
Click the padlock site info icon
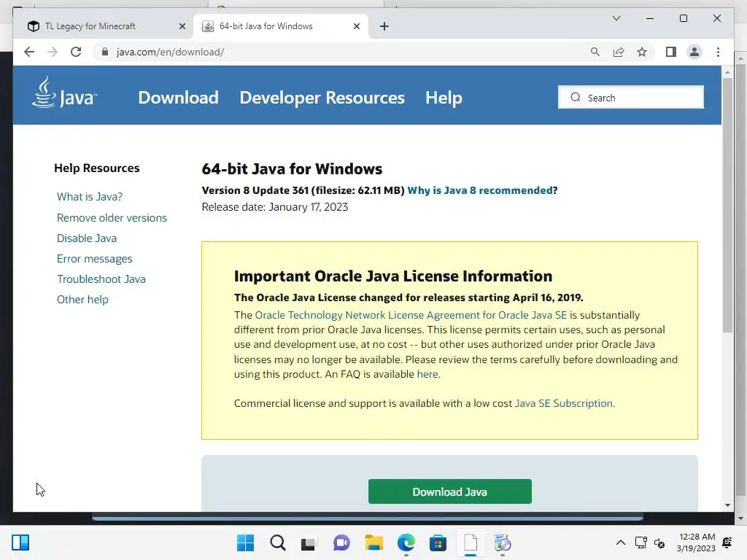105,52
